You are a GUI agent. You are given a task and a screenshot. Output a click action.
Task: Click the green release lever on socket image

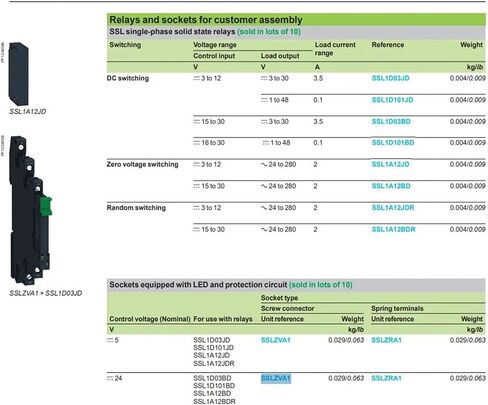(46, 206)
